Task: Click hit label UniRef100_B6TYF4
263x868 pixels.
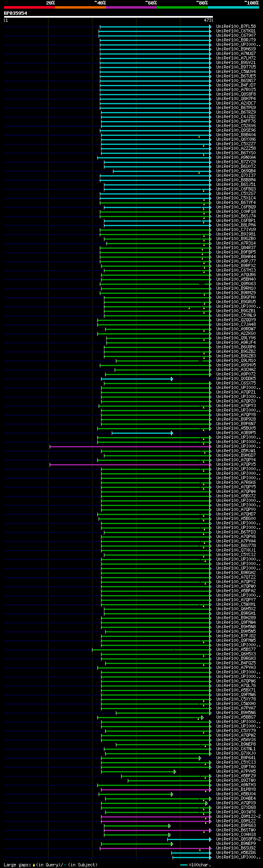Action: pos(236,202)
